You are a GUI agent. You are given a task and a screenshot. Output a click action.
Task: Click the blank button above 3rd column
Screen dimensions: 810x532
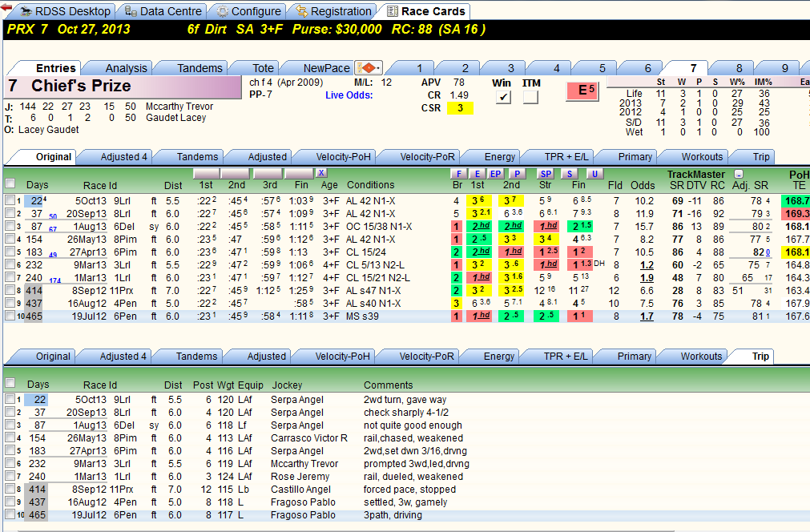pos(268,173)
